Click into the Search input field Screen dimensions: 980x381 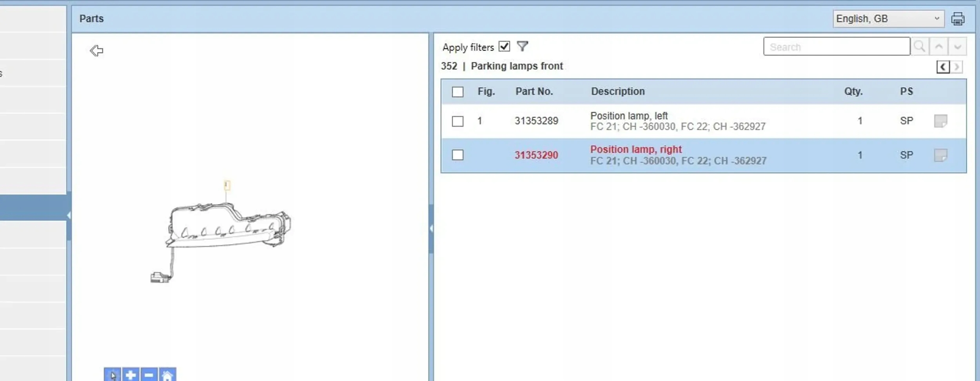point(836,47)
